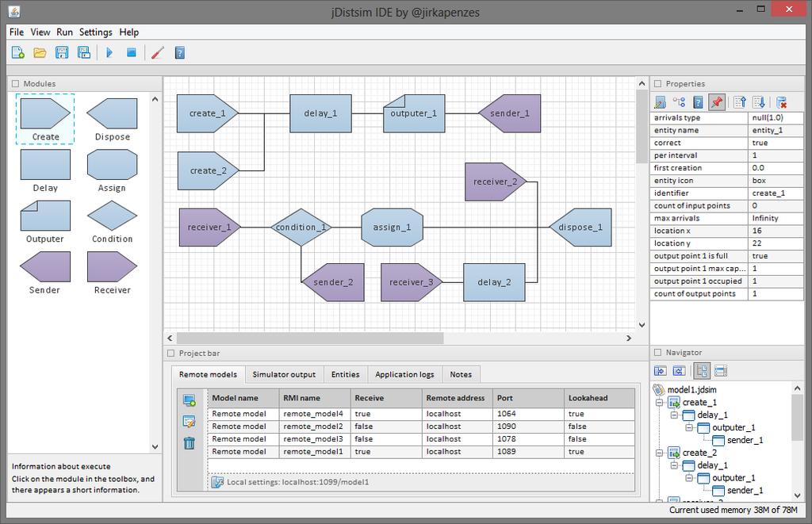The width and height of the screenshot is (812, 524).
Task: Select the Dispose module in the toolbox
Action: [x=113, y=119]
